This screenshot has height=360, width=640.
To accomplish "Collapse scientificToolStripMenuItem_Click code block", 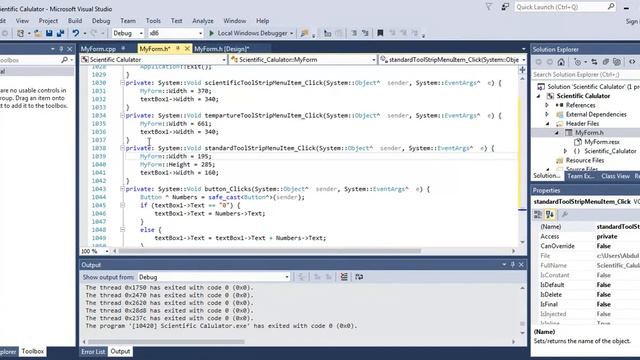I will [x=122, y=83].
